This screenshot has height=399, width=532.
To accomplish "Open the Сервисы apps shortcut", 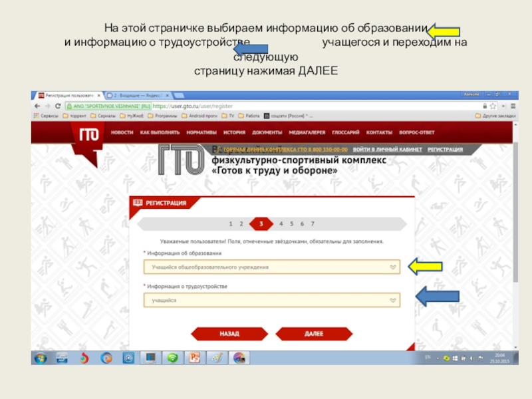I will (46, 116).
